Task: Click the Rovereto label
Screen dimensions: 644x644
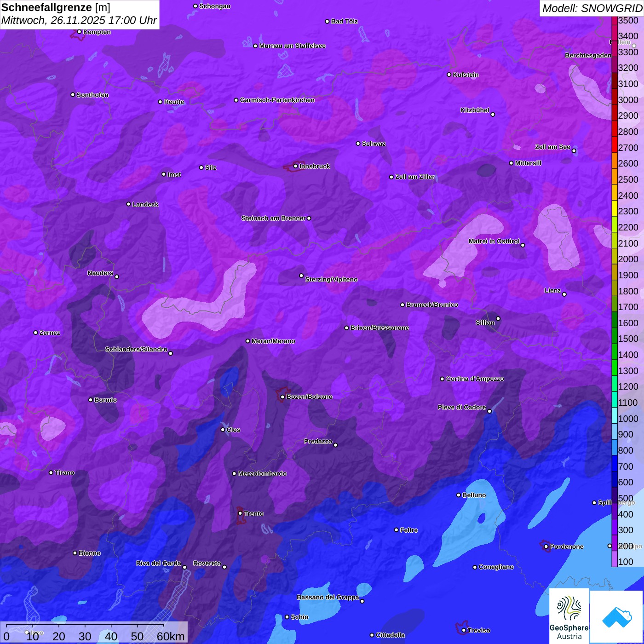Action: (207, 563)
